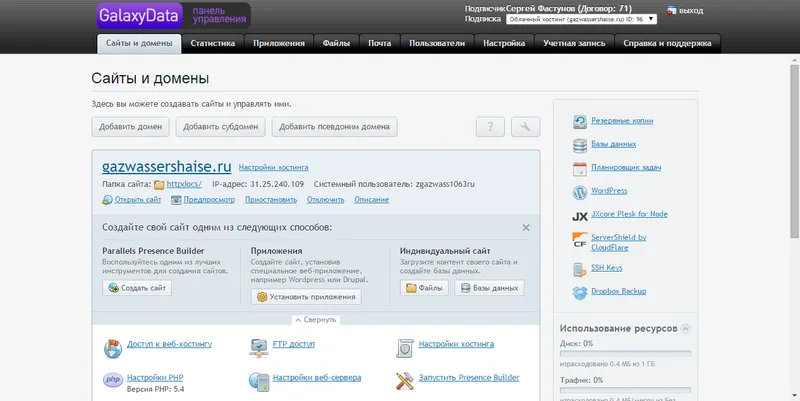
Task: Click the web hosting access globe icon
Action: (113, 348)
